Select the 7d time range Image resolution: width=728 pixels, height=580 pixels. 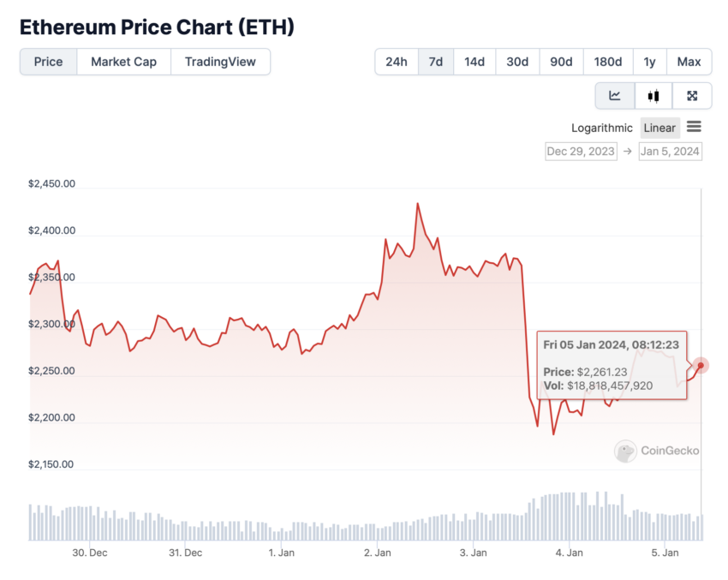coord(435,62)
